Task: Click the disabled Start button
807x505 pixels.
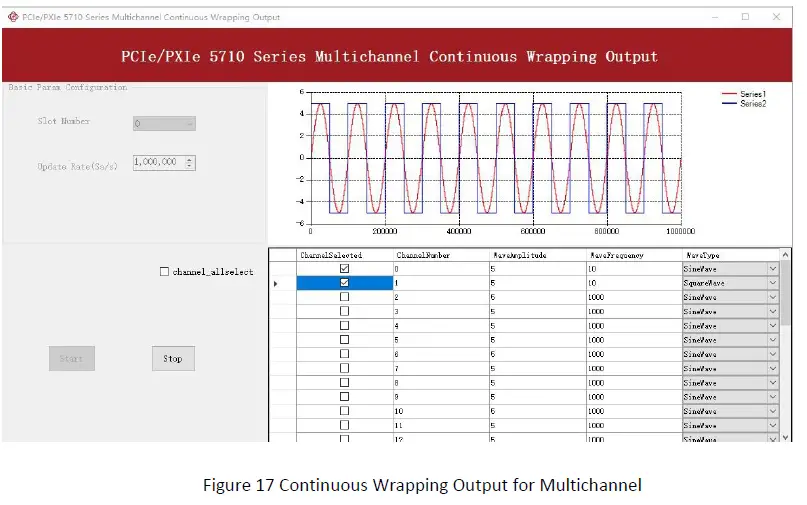Action: click(72, 358)
